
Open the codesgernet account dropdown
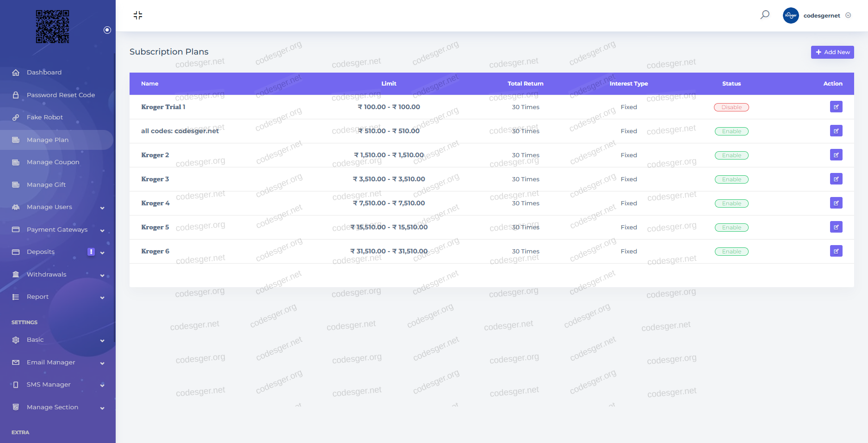click(x=827, y=15)
